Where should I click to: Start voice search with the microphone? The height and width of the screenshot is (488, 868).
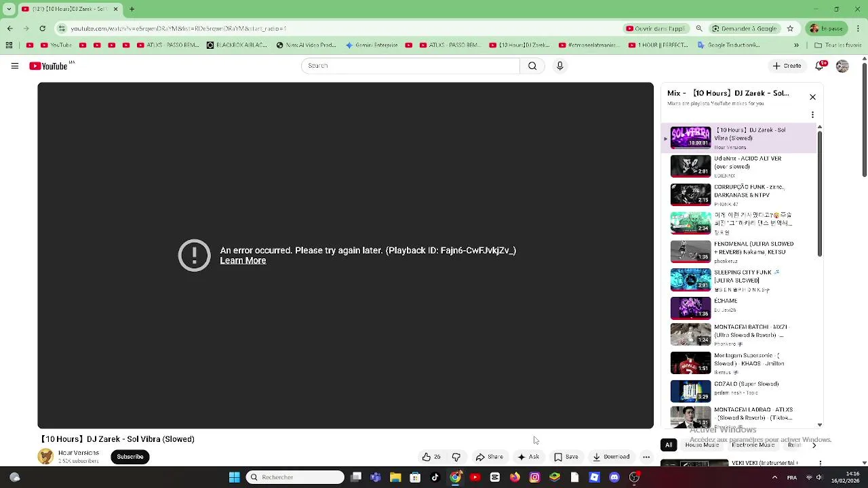point(559,66)
